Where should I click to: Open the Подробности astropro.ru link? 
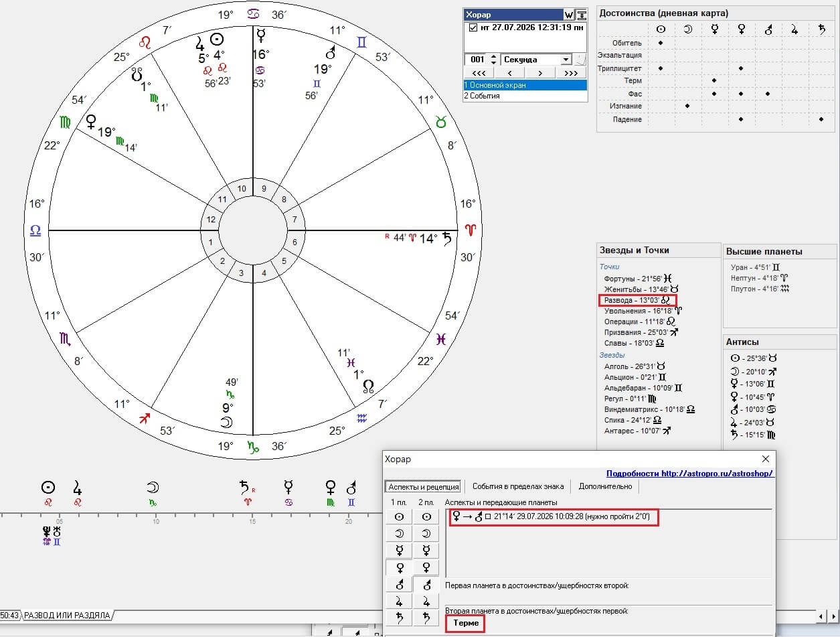coord(690,473)
